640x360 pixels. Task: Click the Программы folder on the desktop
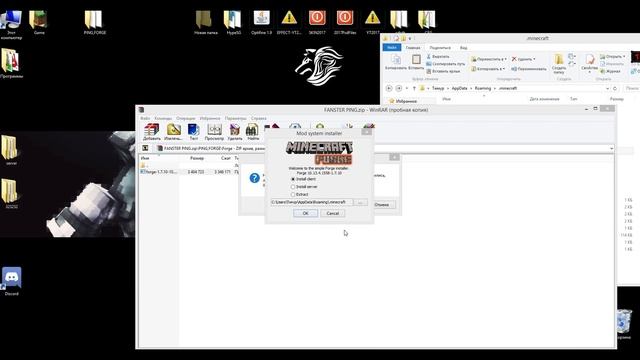tap(11, 64)
